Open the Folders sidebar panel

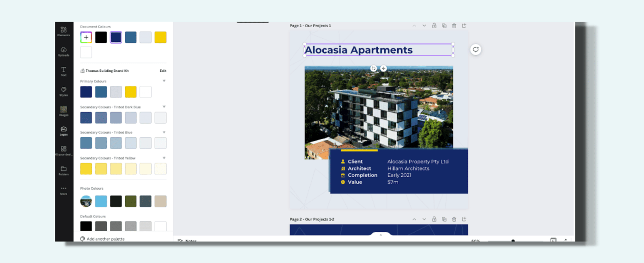[x=64, y=171]
